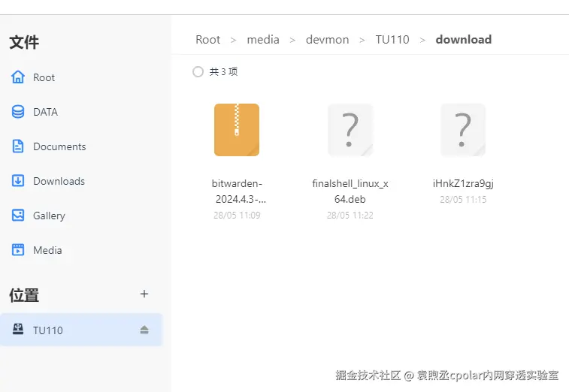Select the bitwarden zip archive thumbnail
The image size is (569, 392).
coord(237,130)
